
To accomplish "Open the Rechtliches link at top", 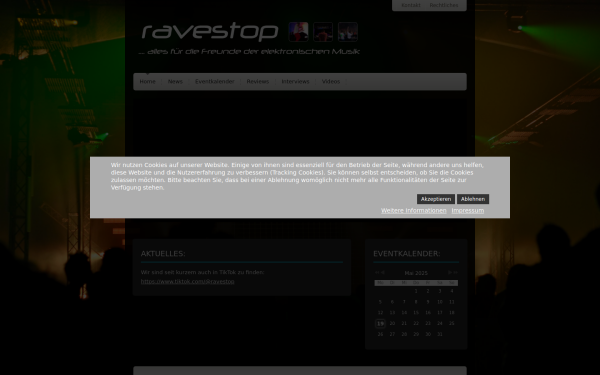I will pyautogui.click(x=444, y=5).
